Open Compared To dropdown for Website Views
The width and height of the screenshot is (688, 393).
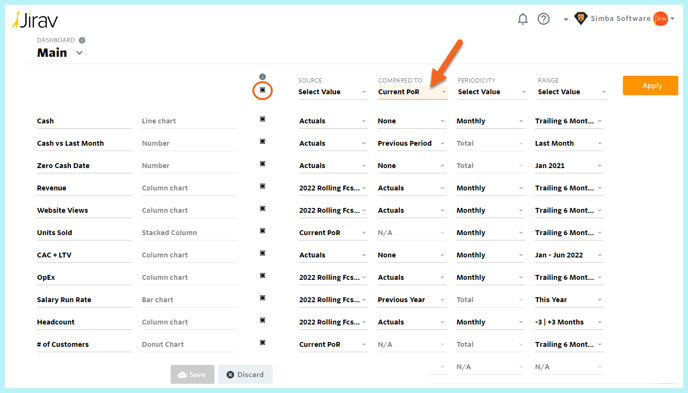[x=412, y=211]
